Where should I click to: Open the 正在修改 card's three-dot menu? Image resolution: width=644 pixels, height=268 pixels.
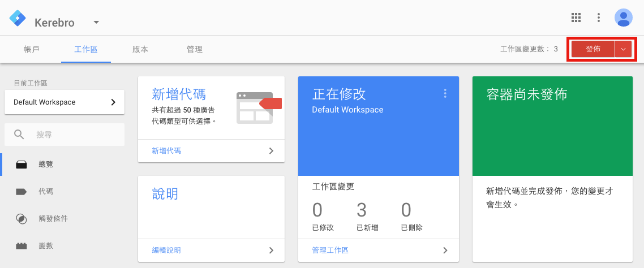445,93
